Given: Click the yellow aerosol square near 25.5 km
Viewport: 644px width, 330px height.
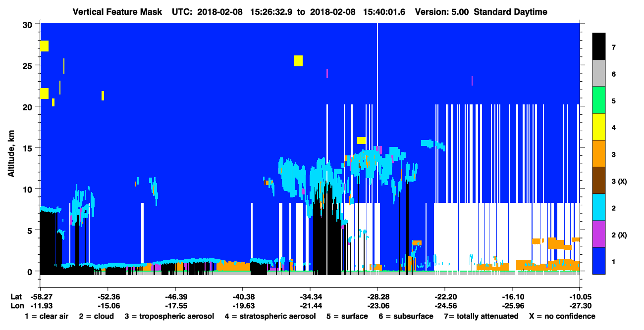Looking at the screenshot, I should click(298, 61).
